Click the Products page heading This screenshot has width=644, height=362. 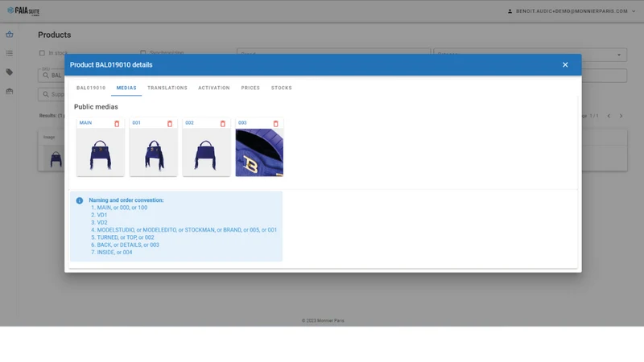[x=55, y=35]
